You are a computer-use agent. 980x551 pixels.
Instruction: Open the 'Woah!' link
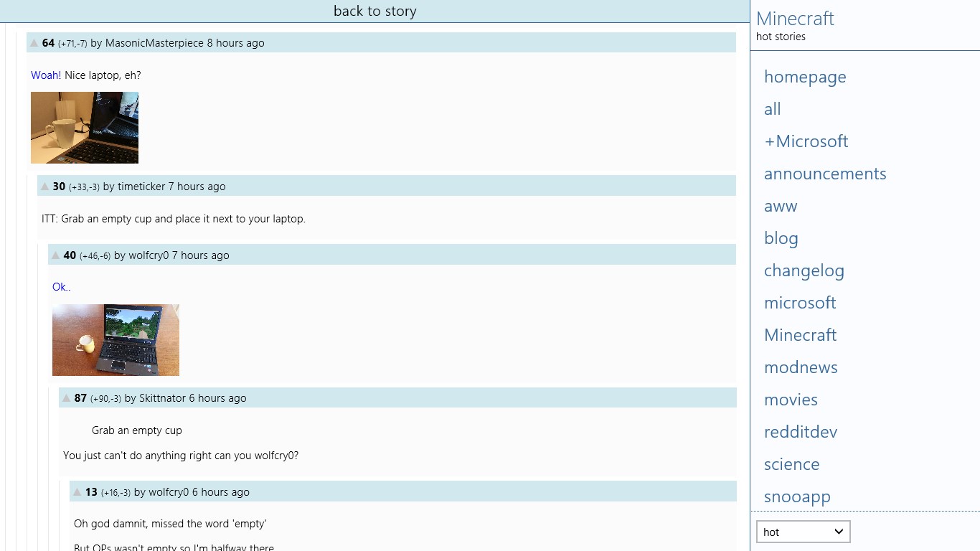pyautogui.click(x=46, y=75)
